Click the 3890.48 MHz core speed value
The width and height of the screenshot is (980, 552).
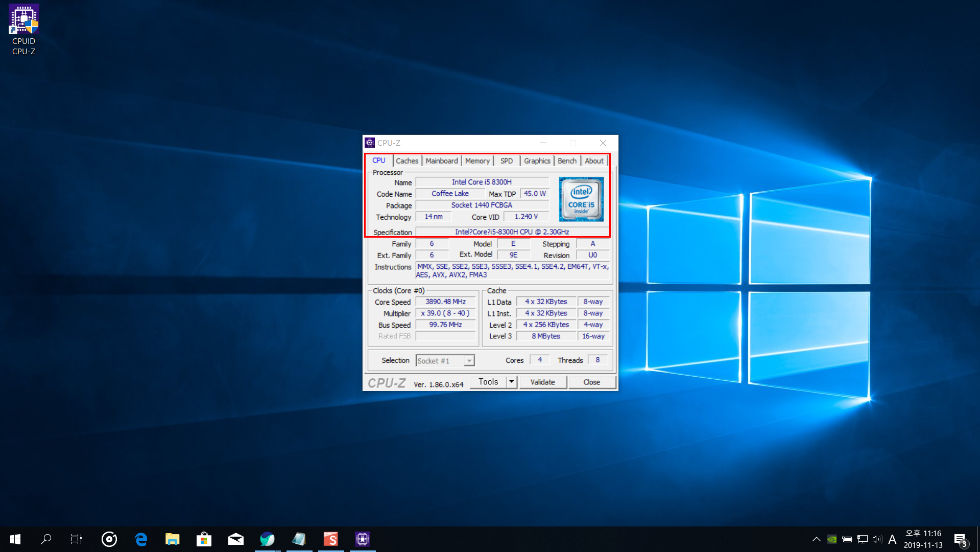click(446, 302)
